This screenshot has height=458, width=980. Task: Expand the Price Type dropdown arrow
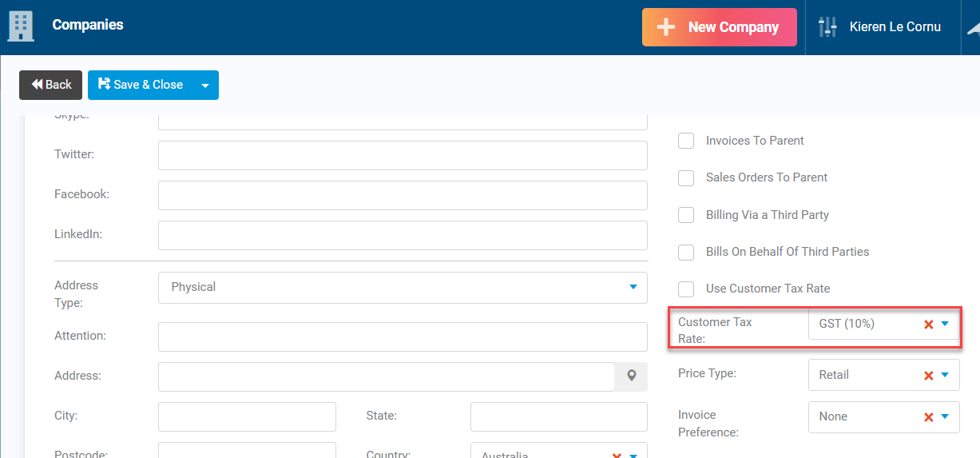point(945,374)
